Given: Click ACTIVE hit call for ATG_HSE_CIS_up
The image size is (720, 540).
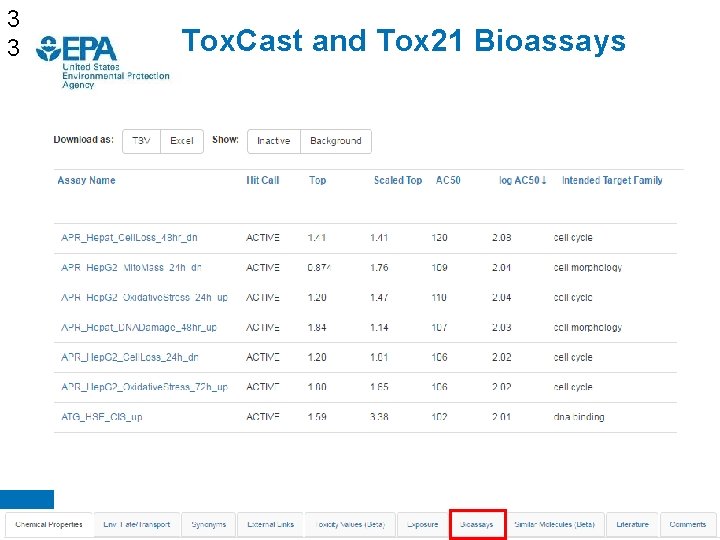Looking at the screenshot, I should [263, 417].
